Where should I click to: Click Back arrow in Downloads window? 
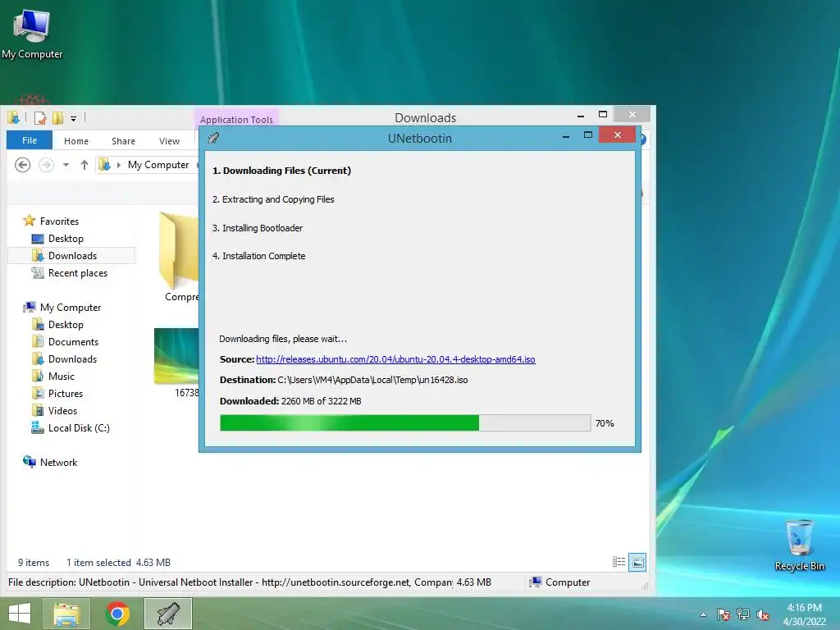point(22,165)
